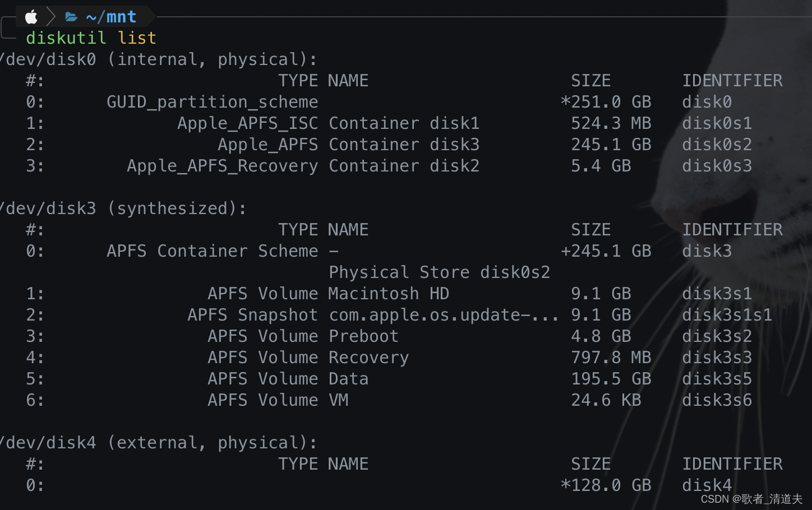Click the Preboot volume name
This screenshot has height=510, width=812.
(x=363, y=336)
